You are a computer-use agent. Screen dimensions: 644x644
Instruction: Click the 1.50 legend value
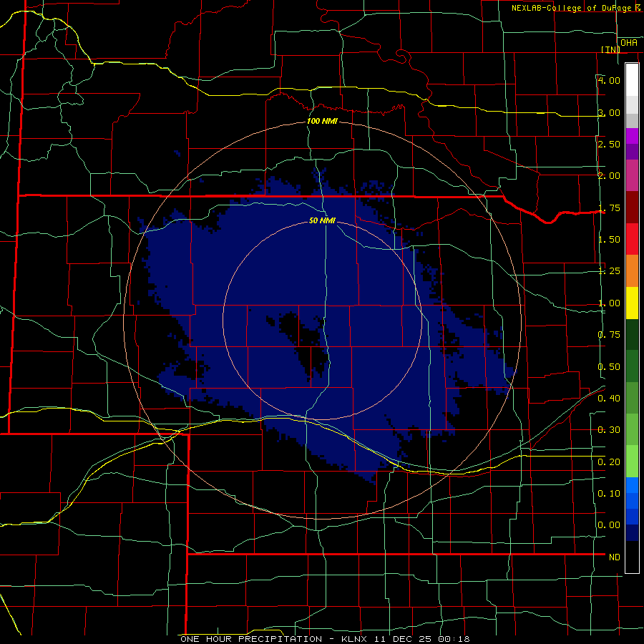609,240
